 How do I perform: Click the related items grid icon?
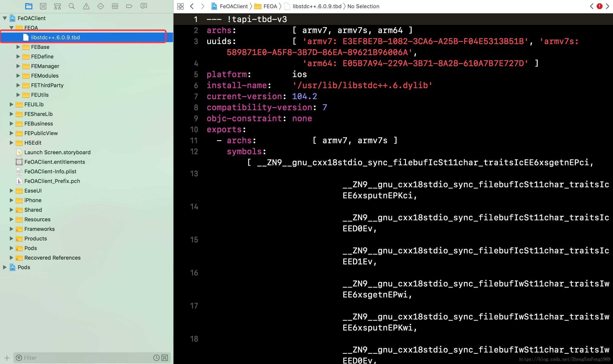[180, 6]
